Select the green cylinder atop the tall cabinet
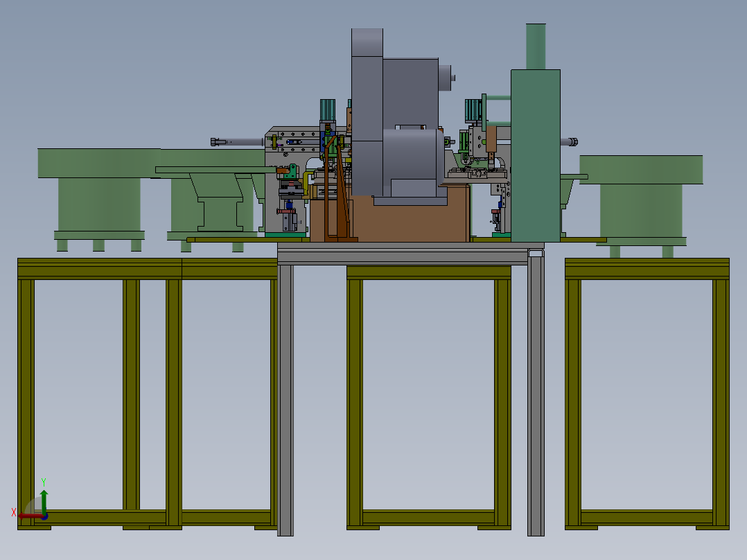 point(536,46)
